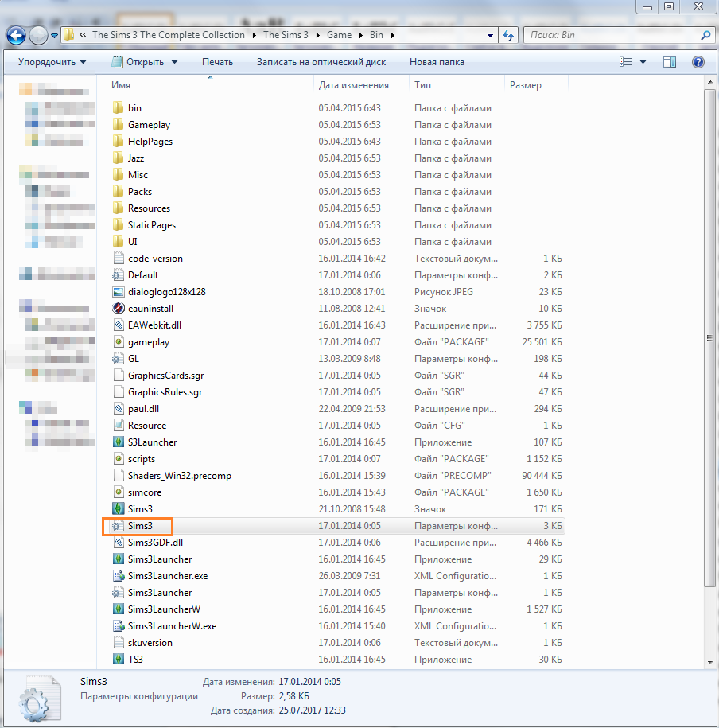Select the Gameplay folder icon
Viewport: 719px width, 728px height.
(x=119, y=125)
